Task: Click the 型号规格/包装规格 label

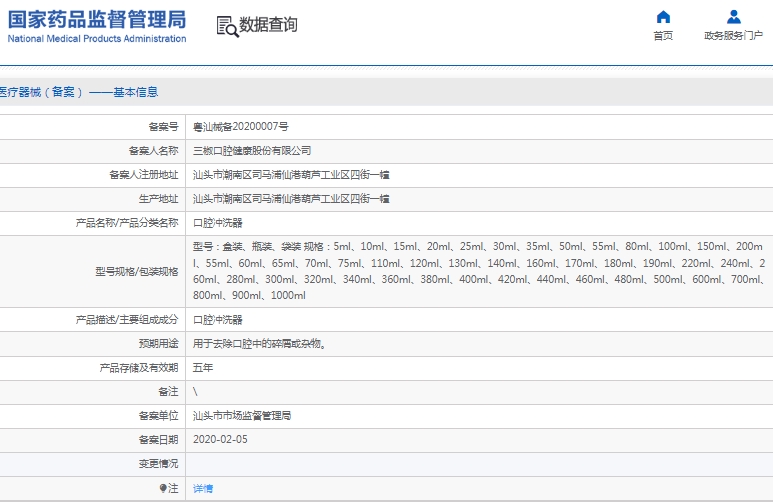Action: tap(137, 271)
